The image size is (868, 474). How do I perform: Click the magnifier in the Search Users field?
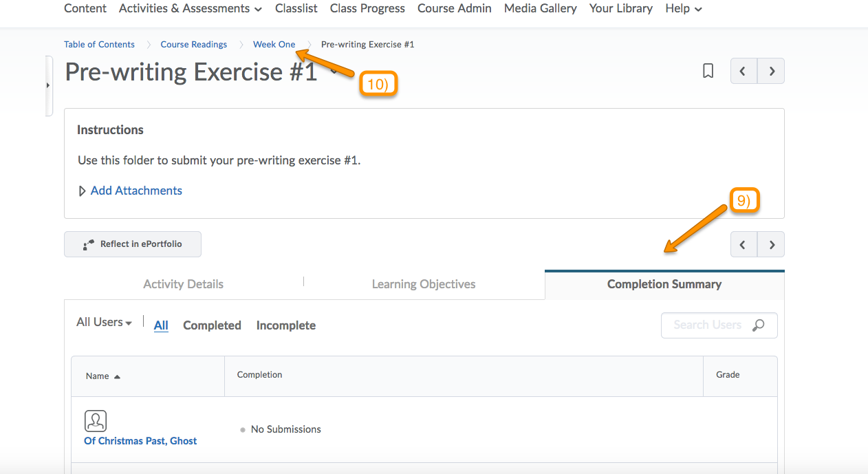[758, 325]
